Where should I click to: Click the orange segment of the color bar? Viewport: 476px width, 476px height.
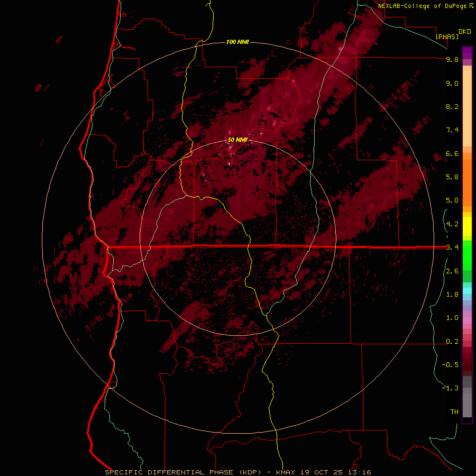[x=467, y=182]
